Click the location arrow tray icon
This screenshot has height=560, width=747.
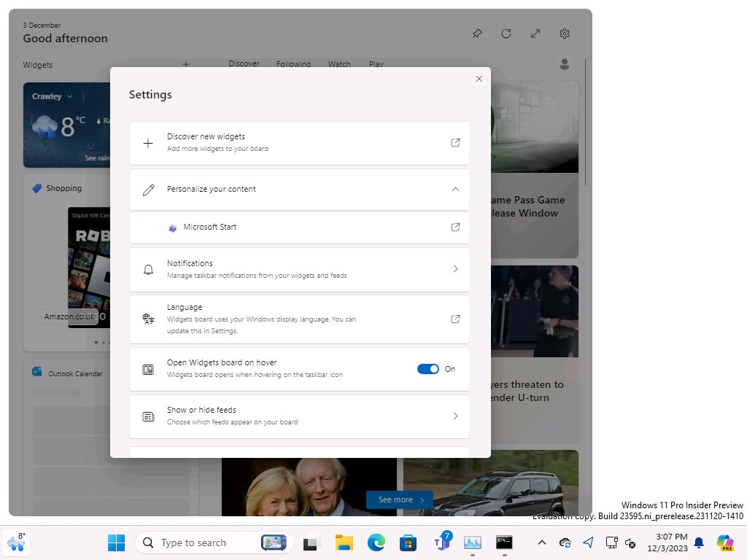[x=589, y=542]
